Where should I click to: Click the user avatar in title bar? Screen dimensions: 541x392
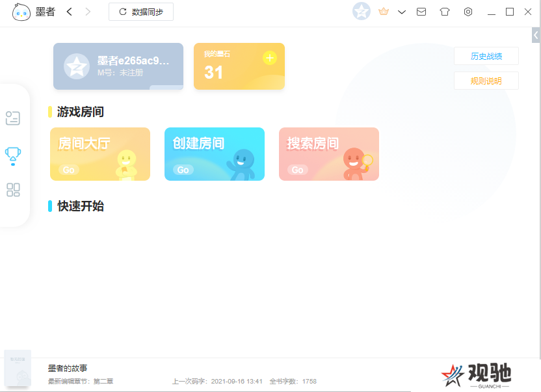(x=362, y=12)
